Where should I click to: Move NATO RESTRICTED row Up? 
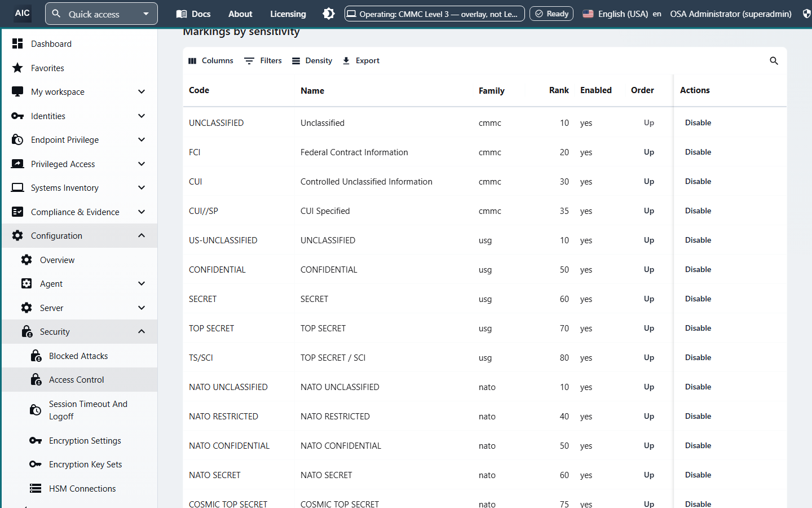tap(649, 416)
